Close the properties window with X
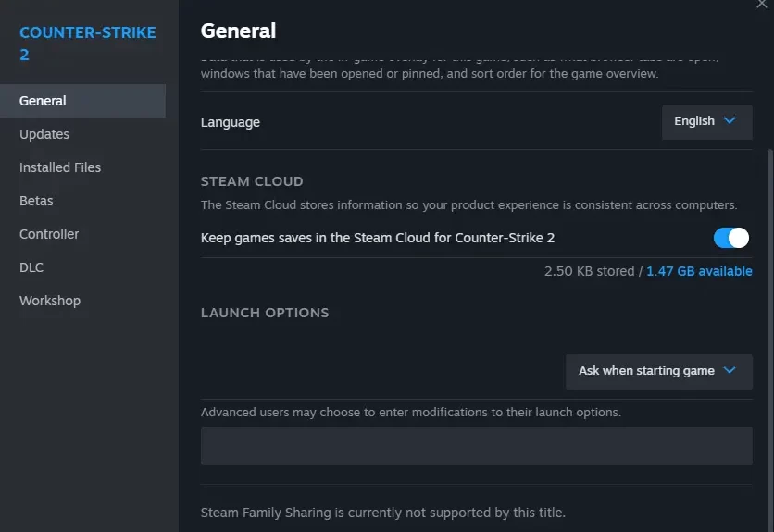Image resolution: width=774 pixels, height=532 pixels. (762, 4)
